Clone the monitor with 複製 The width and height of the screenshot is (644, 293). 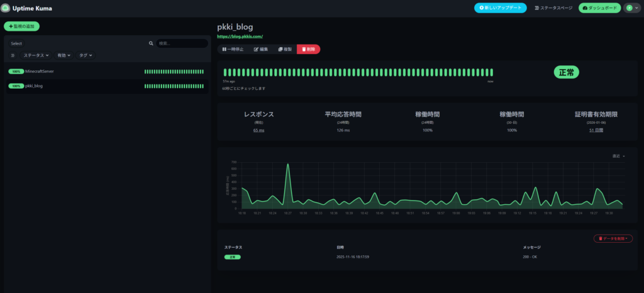(x=285, y=49)
